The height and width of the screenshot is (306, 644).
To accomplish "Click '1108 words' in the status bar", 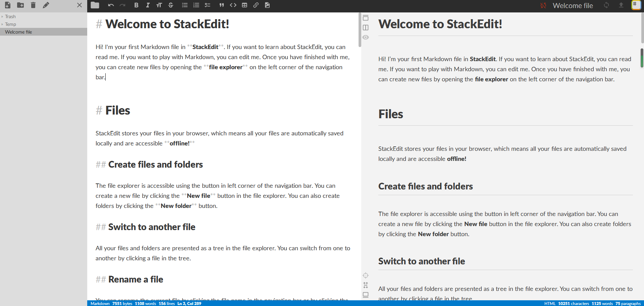I will [145, 304].
